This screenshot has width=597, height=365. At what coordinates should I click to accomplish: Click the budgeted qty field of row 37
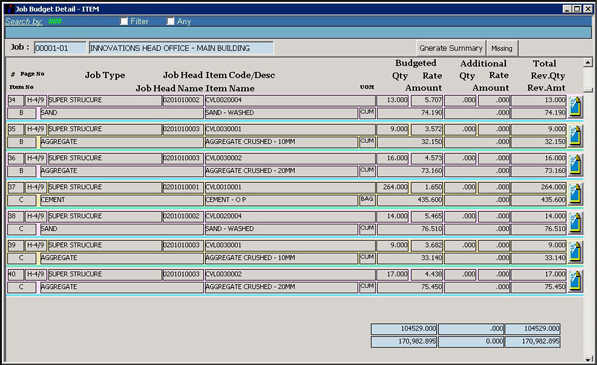click(x=393, y=187)
